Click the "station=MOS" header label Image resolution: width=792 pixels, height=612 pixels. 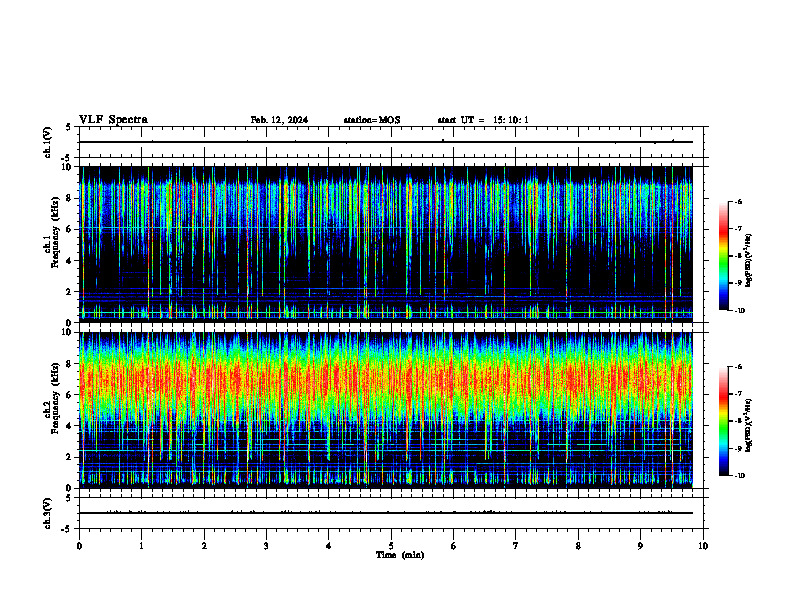pos(372,120)
